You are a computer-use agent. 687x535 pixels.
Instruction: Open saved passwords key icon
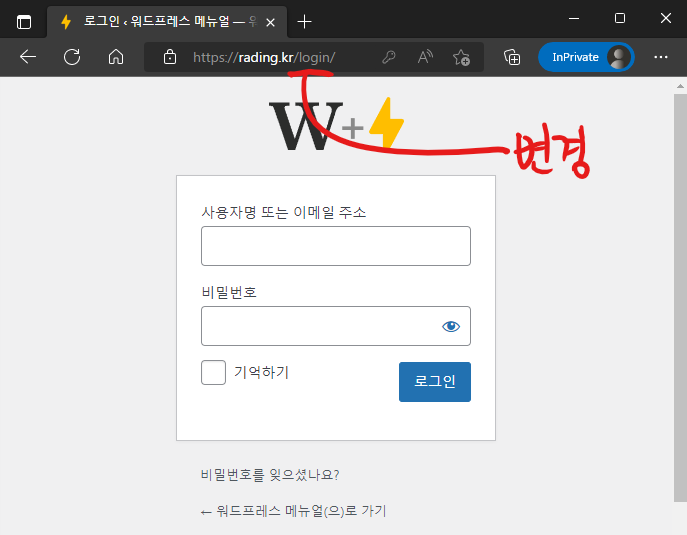389,57
